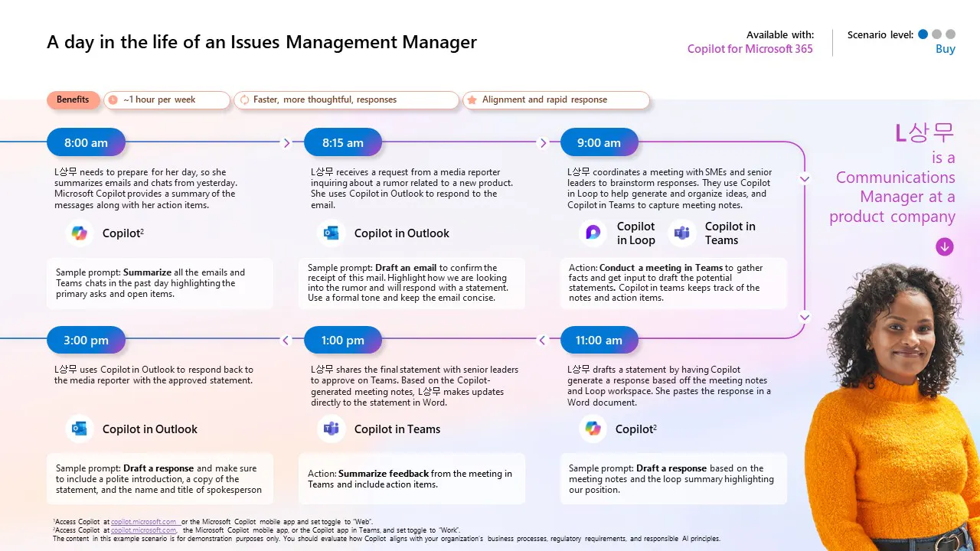Click the Benefits pill
Image resolution: width=980 pixels, height=551 pixels.
73,100
